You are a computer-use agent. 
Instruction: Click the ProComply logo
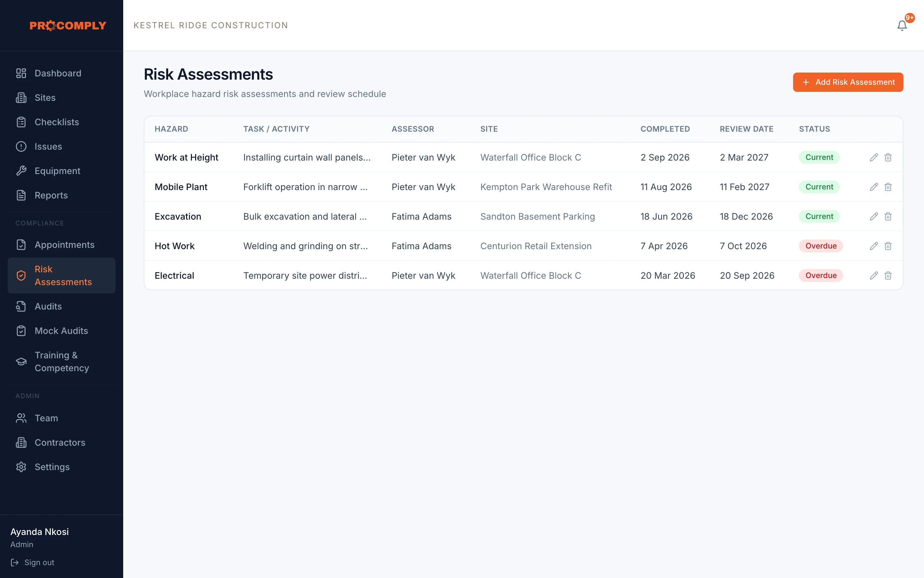click(68, 26)
